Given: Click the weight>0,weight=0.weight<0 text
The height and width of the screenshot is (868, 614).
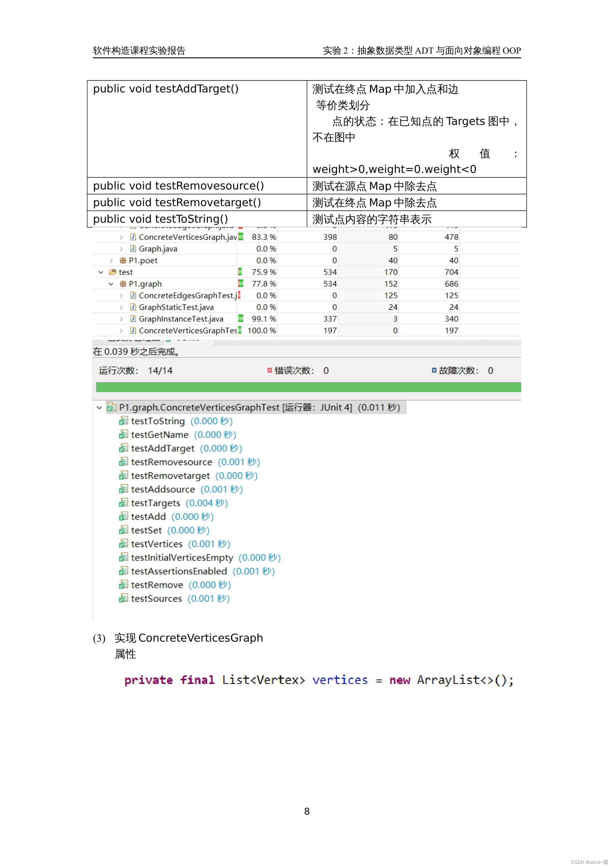Looking at the screenshot, I should click(x=394, y=169).
